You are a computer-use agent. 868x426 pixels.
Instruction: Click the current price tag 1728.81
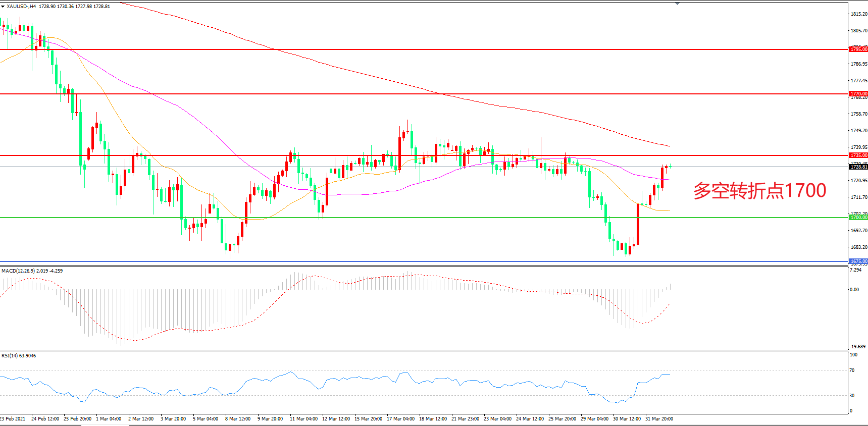coord(858,167)
